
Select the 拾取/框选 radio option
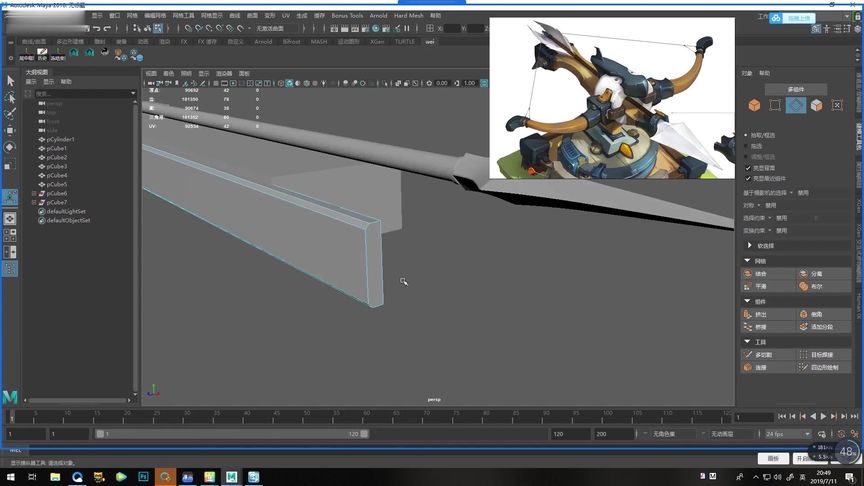748,134
